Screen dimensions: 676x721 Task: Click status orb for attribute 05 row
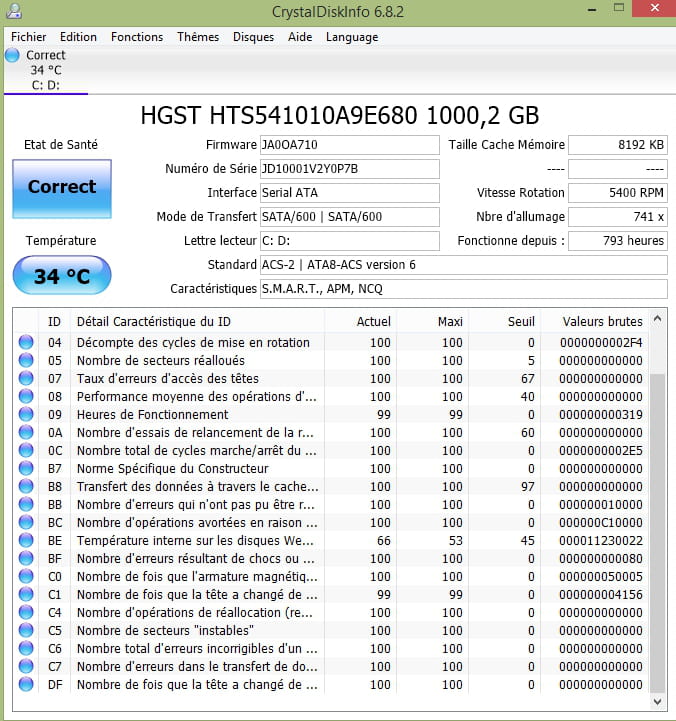tap(26, 360)
